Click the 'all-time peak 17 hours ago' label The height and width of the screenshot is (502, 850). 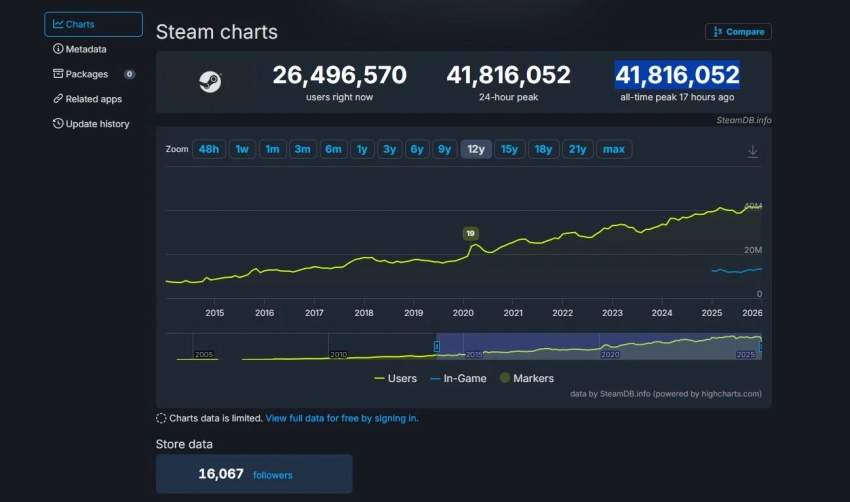click(x=677, y=97)
